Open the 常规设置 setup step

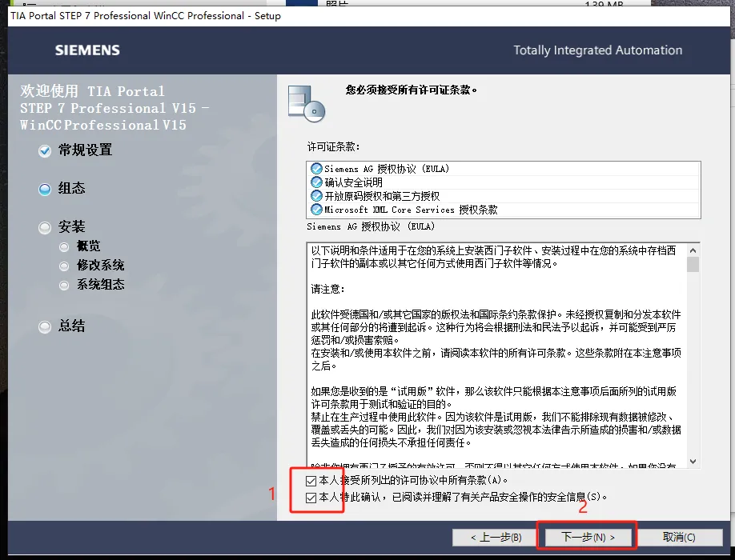point(85,150)
